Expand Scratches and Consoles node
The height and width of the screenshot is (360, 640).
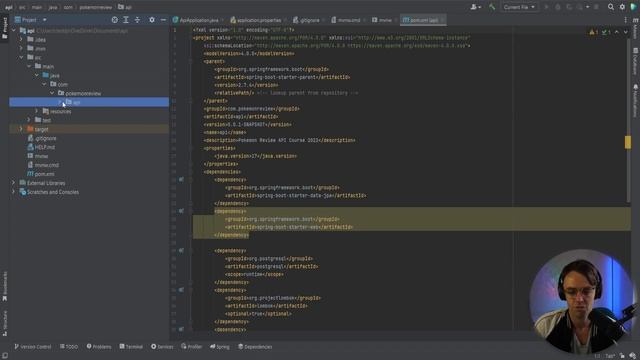pos(13,192)
